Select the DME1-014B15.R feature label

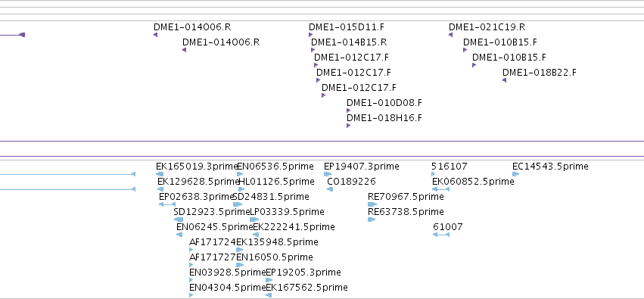(349, 42)
